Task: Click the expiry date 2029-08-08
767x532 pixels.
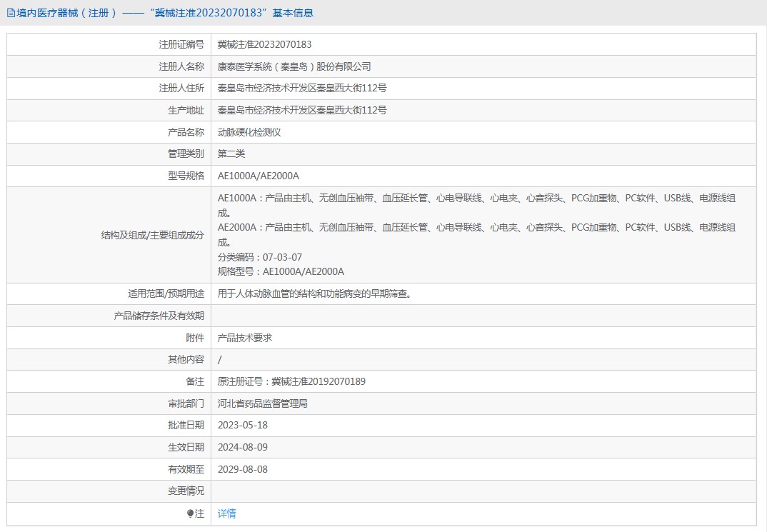Action: coord(243,469)
